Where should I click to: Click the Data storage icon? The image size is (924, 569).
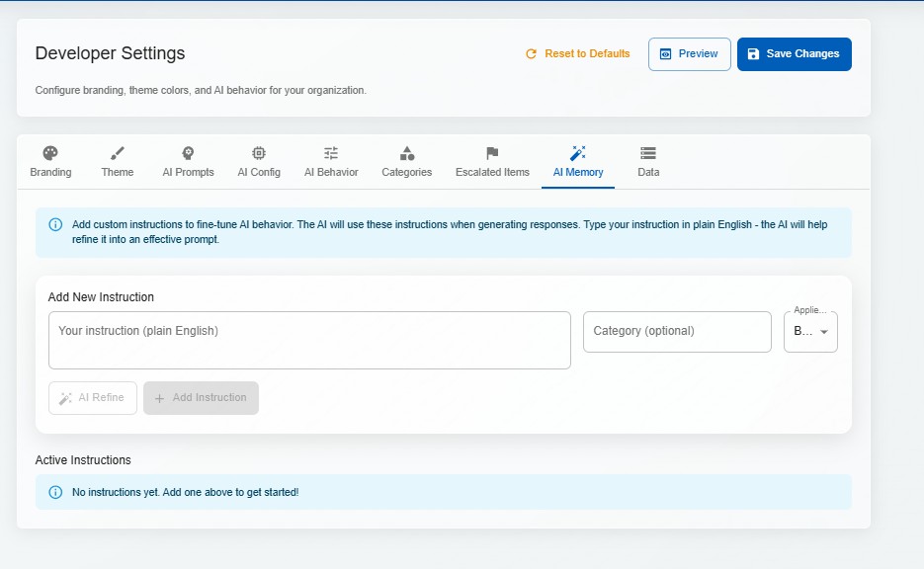pos(648,153)
